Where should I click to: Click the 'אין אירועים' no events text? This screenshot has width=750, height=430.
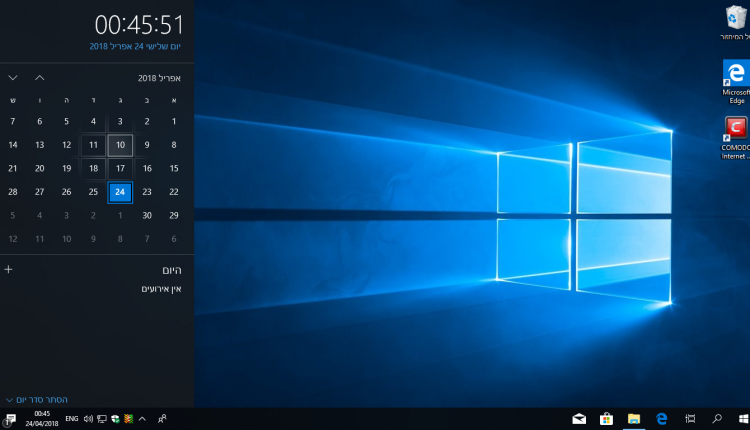point(161,289)
